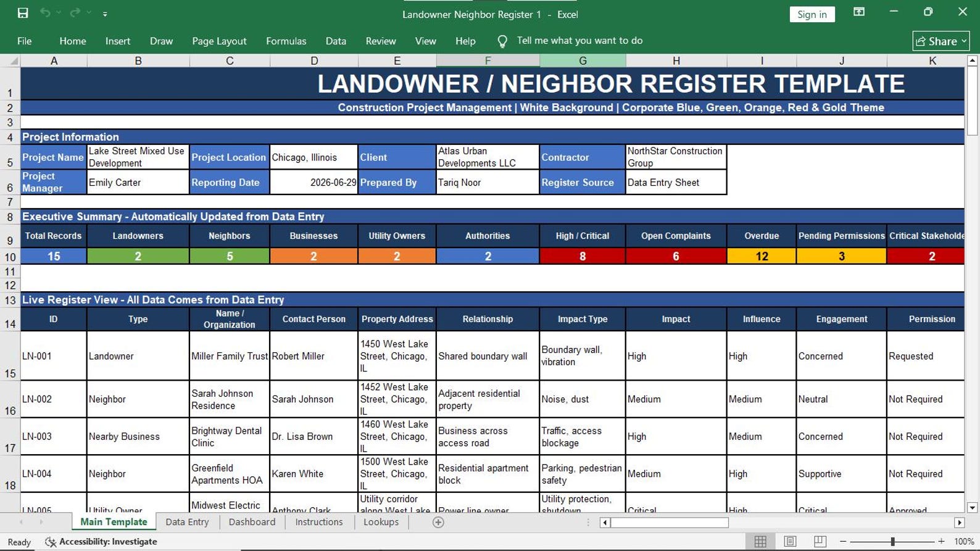
Task: Click the horizontal scrollbar right arrow
Action: click(959, 523)
